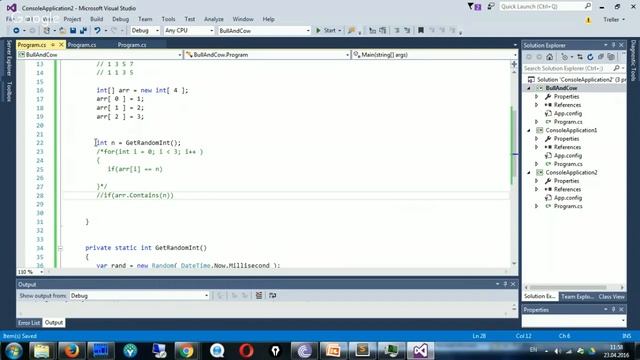Image resolution: width=640 pixels, height=360 pixels.
Task: Open the Diagnostic Tools side tab
Action: 633,60
